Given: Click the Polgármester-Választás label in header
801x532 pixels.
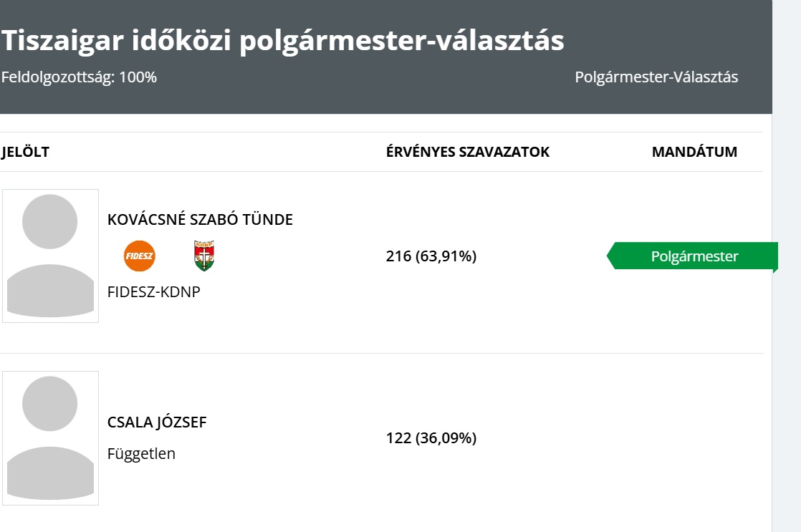Looking at the screenshot, I should [656, 77].
